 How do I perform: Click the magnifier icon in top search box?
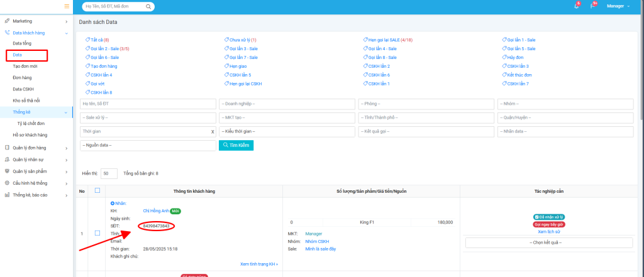pos(148,7)
